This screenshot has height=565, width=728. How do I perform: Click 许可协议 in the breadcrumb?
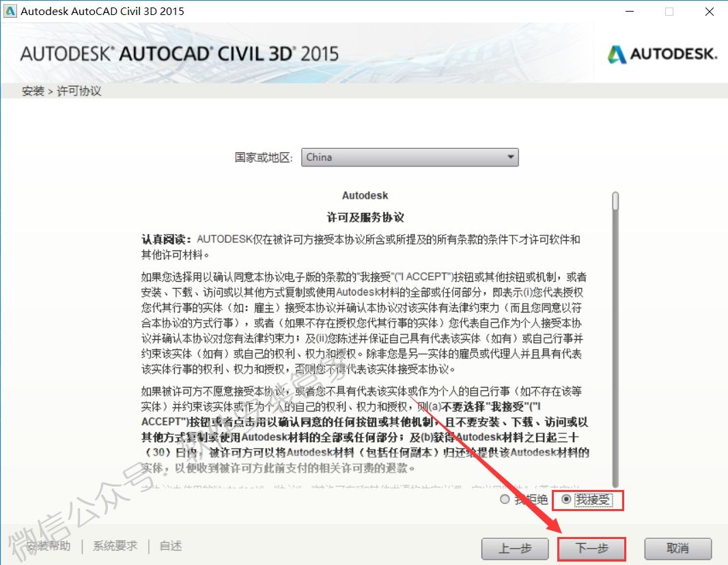pyautogui.click(x=79, y=91)
